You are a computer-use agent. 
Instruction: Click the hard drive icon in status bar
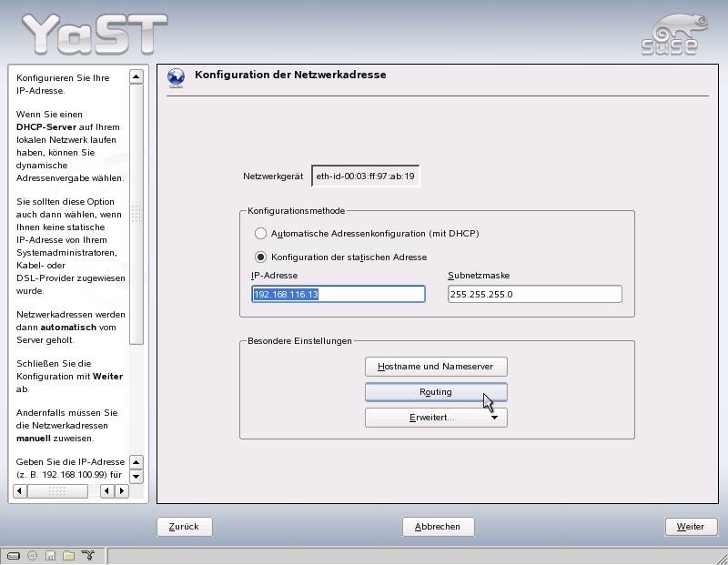tap(14, 555)
